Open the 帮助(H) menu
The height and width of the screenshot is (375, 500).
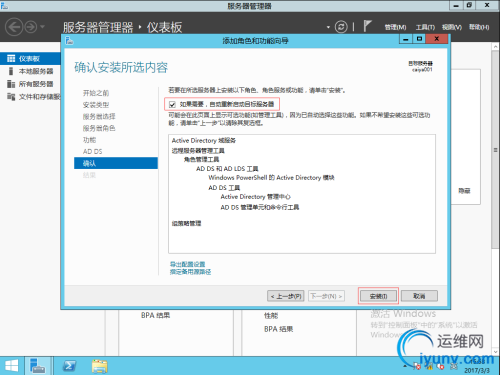point(479,27)
